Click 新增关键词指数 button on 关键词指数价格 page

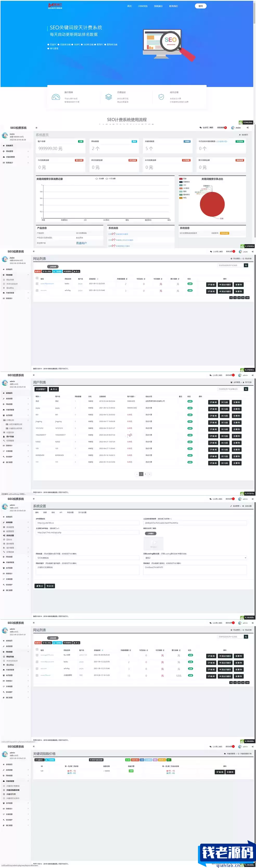pos(96,760)
